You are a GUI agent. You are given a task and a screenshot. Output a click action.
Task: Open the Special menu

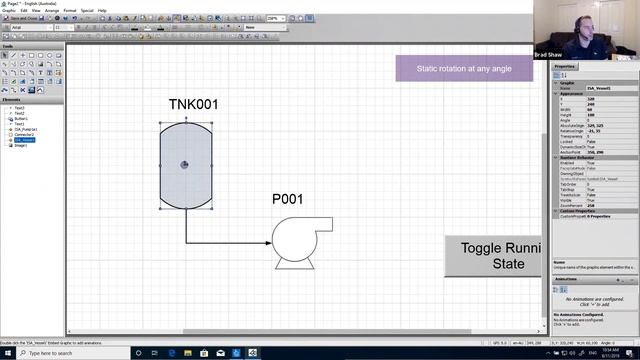87,10
